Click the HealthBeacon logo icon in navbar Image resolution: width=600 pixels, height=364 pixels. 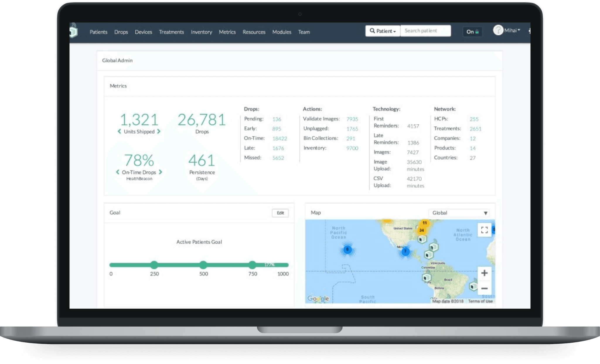click(x=73, y=31)
